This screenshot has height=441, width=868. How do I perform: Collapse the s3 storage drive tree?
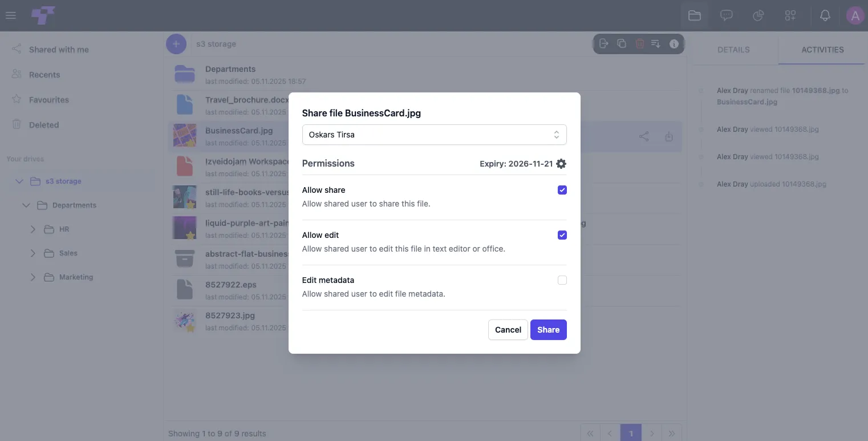pyautogui.click(x=19, y=181)
